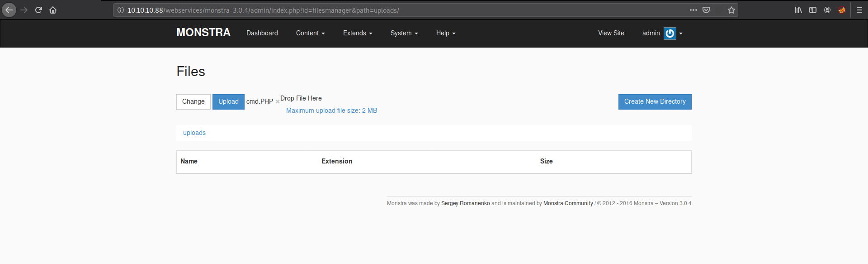This screenshot has width=868, height=264.
Task: Click the Files page heading
Action: click(x=191, y=72)
